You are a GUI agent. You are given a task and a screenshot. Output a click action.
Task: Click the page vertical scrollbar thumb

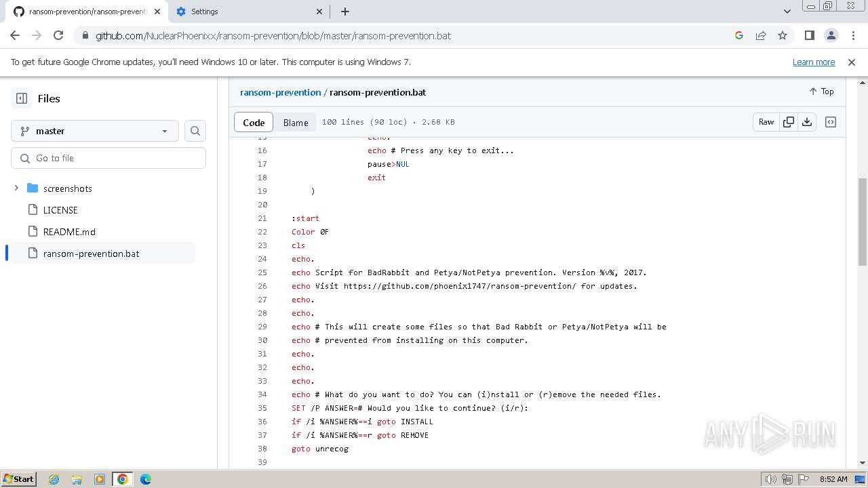click(x=862, y=222)
